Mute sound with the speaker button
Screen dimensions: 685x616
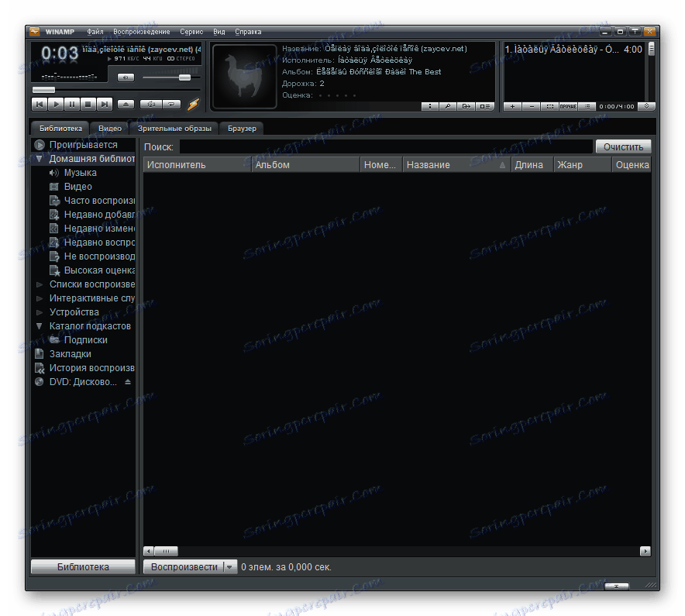coord(126,77)
